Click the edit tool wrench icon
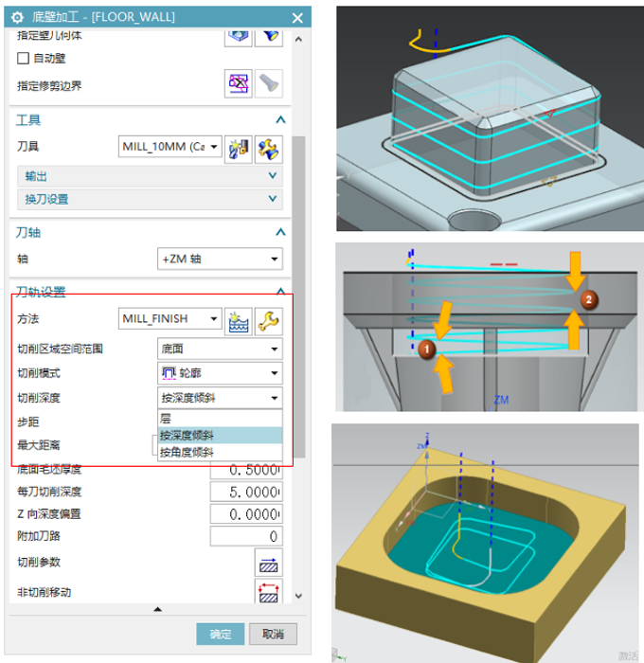The width and height of the screenshot is (644, 663). [269, 148]
